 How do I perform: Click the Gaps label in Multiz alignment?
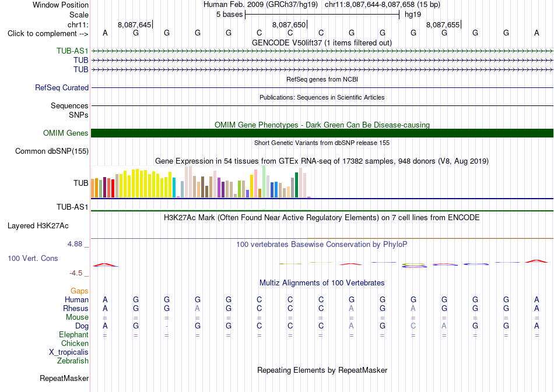click(x=79, y=291)
